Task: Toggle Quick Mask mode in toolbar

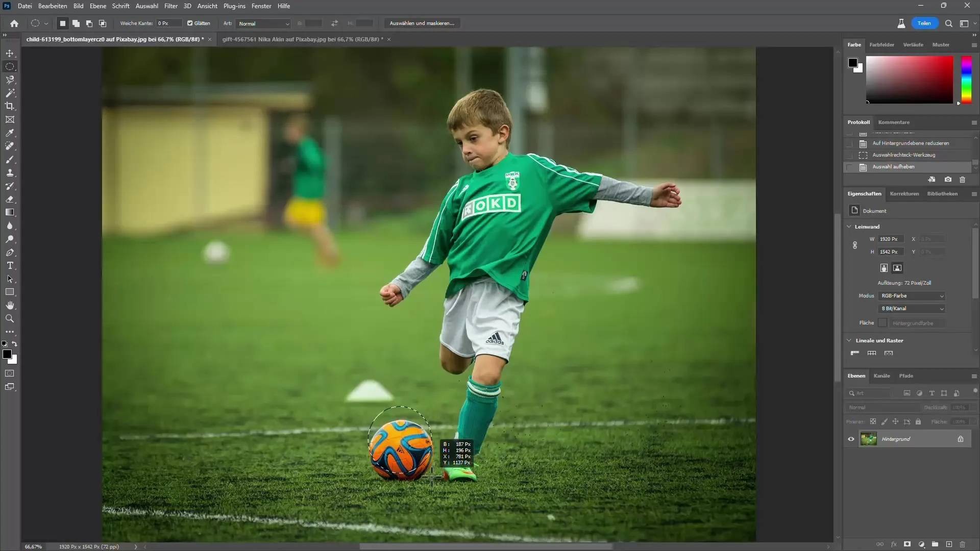Action: pyautogui.click(x=10, y=373)
